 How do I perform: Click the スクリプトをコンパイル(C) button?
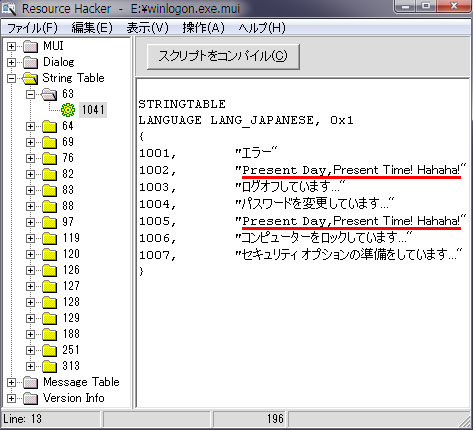(223, 56)
